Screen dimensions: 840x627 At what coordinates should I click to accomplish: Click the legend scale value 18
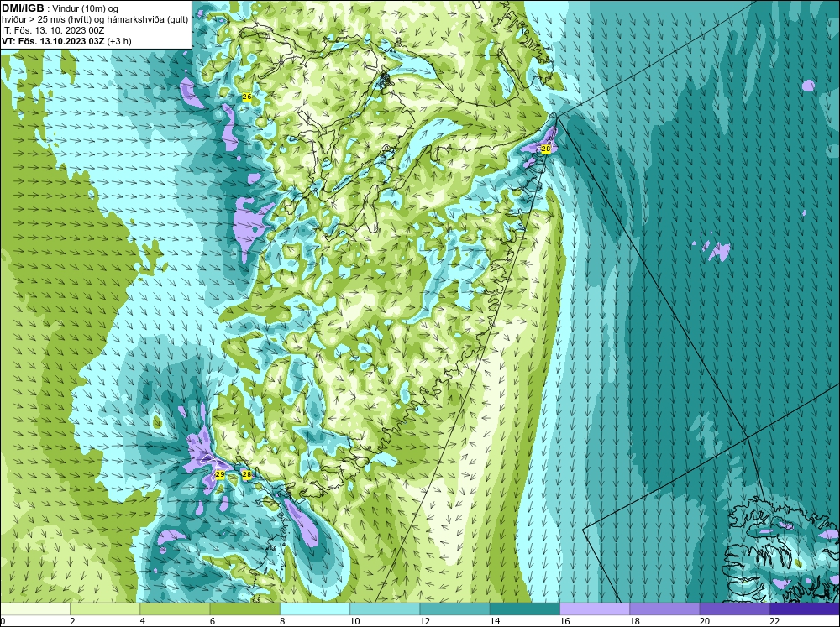tap(634, 621)
